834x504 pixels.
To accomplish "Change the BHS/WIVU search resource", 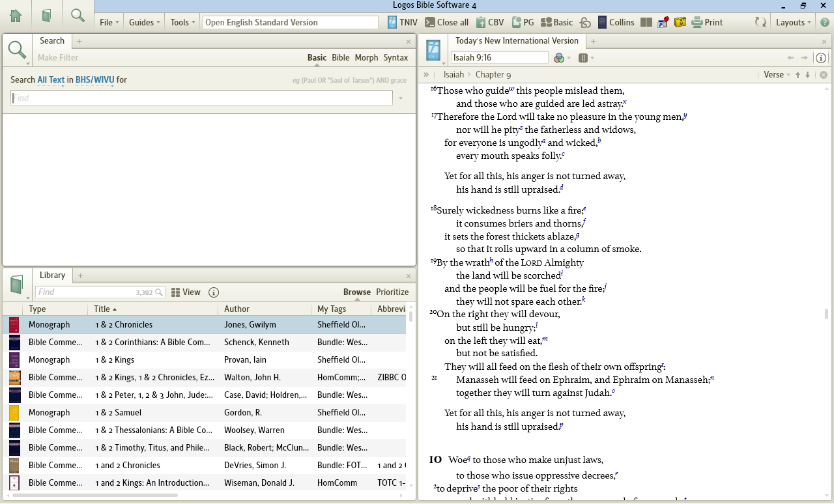I will pyautogui.click(x=94, y=80).
